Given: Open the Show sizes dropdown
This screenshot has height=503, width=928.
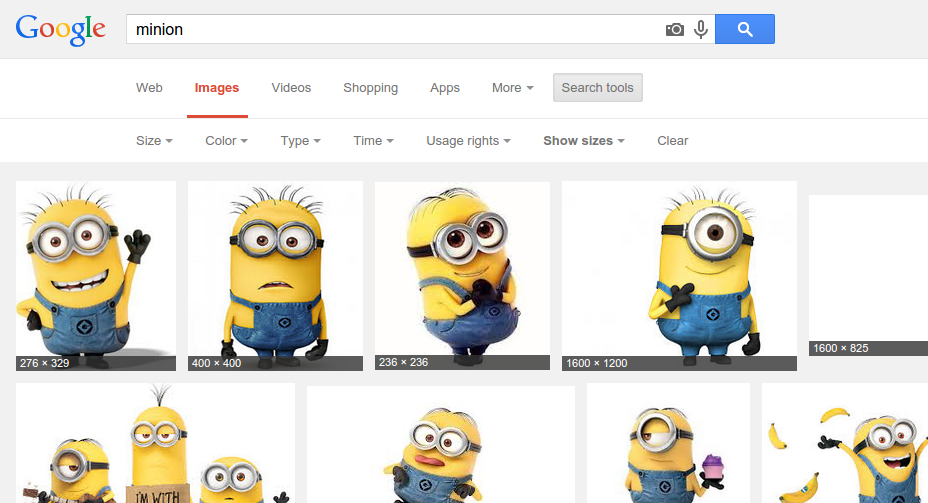Looking at the screenshot, I should (x=584, y=141).
